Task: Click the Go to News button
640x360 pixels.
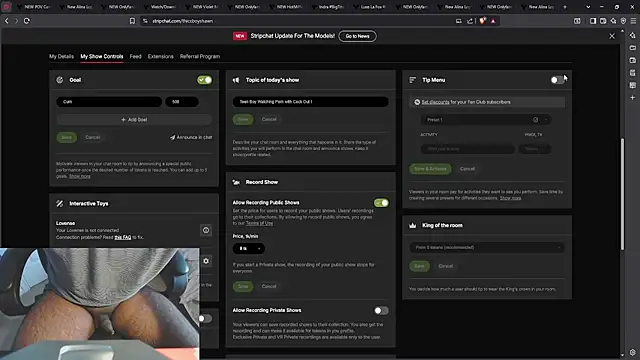Action: pyautogui.click(x=358, y=36)
